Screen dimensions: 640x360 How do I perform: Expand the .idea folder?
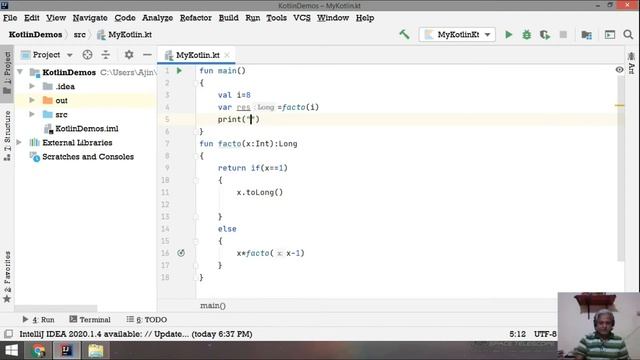[x=32, y=86]
